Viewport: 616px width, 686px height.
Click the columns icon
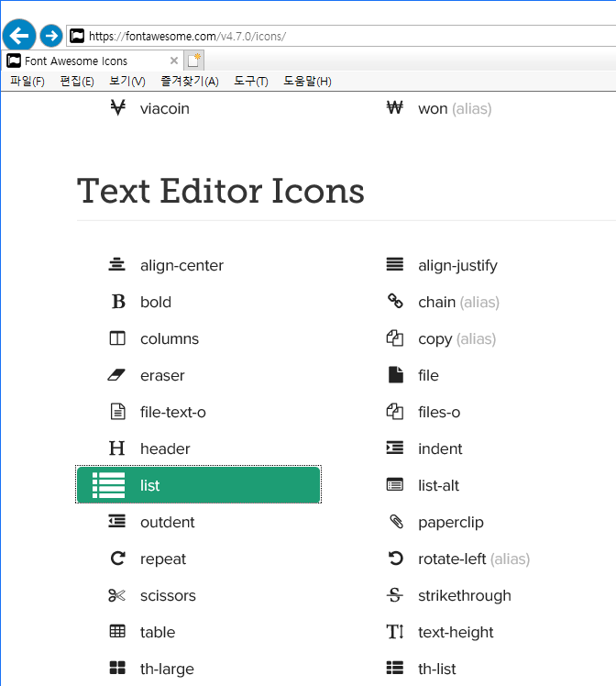pos(117,338)
